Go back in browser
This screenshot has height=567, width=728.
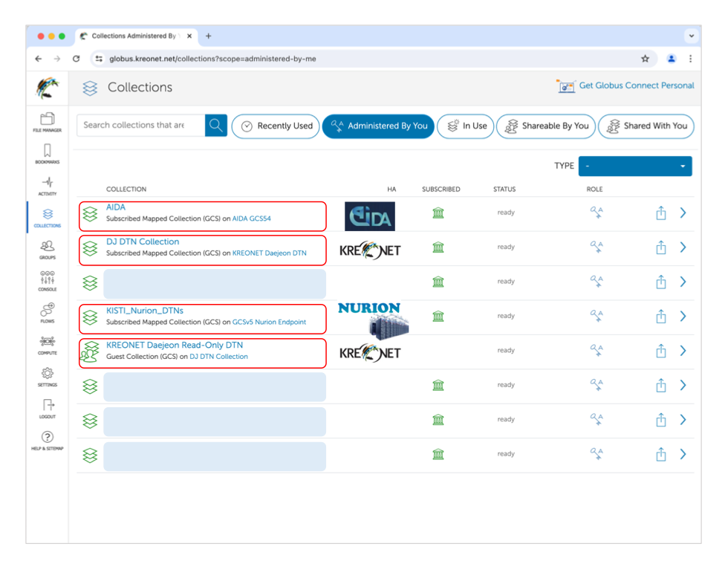[39, 59]
